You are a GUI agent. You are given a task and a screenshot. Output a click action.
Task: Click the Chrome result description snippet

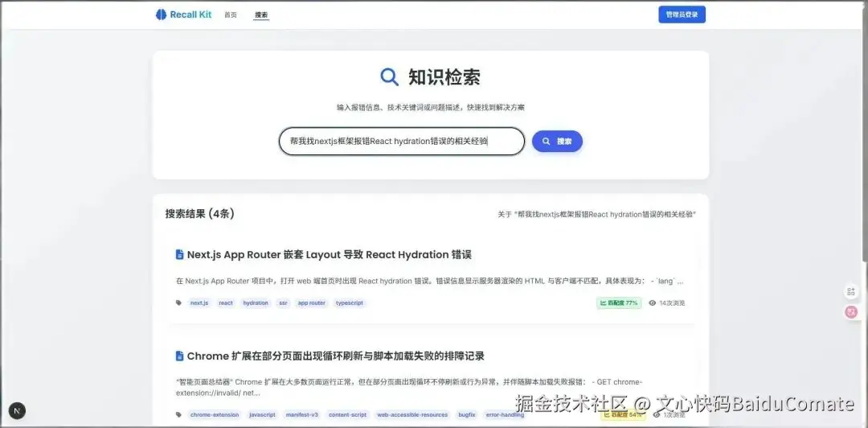[410, 388]
